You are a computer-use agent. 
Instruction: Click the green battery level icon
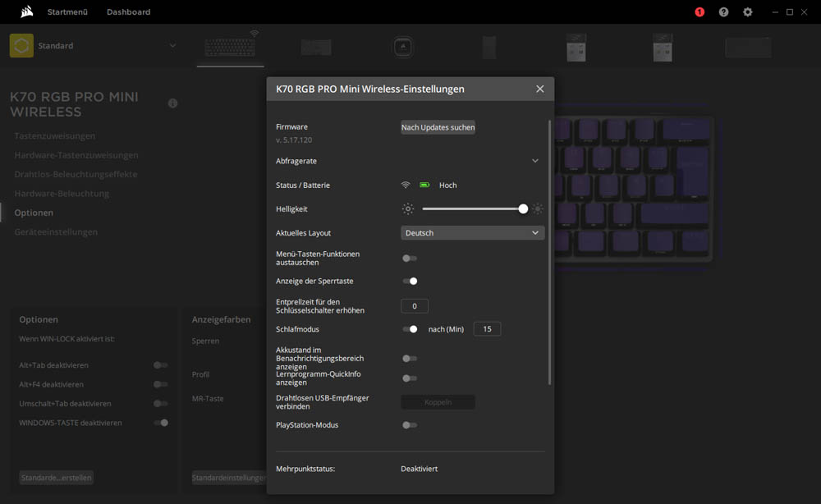424,185
